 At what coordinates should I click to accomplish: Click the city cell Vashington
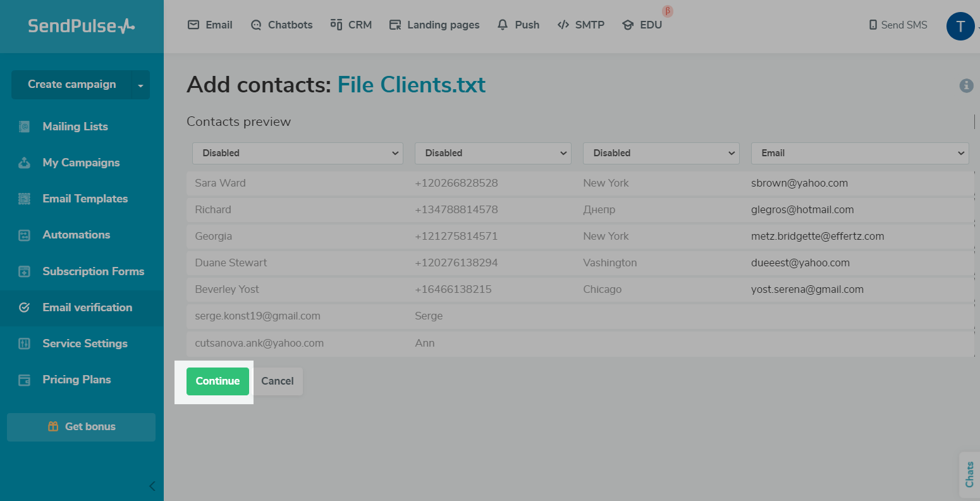pyautogui.click(x=609, y=263)
